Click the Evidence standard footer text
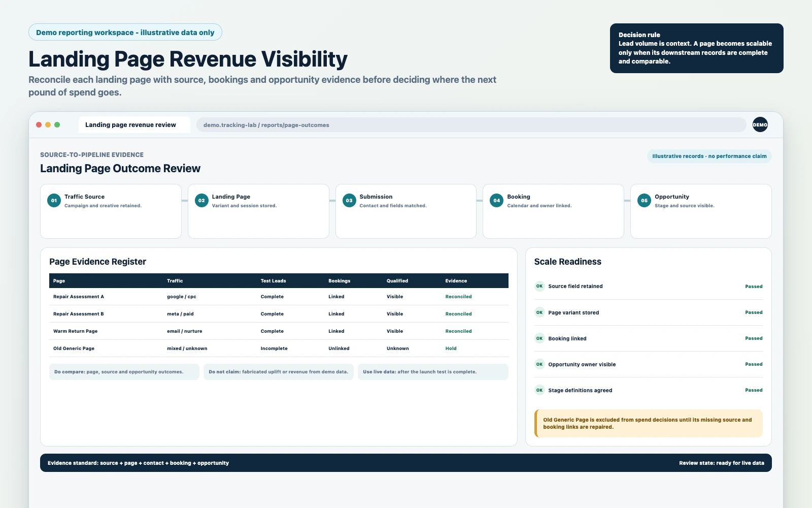Viewport: 812px width, 508px height. (x=138, y=463)
